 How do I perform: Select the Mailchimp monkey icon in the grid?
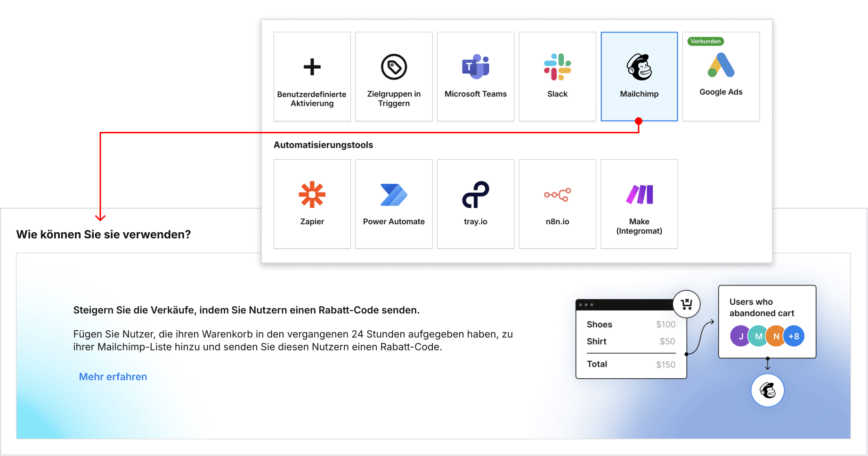click(x=639, y=67)
